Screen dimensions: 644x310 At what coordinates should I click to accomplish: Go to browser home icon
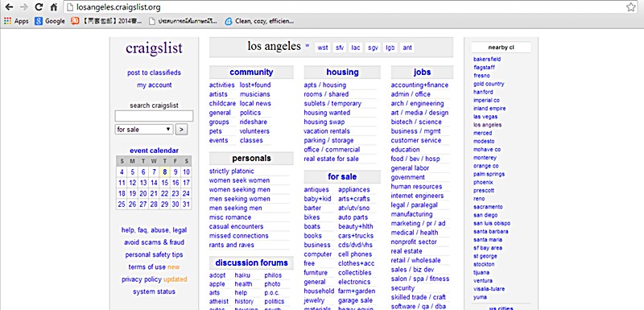[53, 7]
